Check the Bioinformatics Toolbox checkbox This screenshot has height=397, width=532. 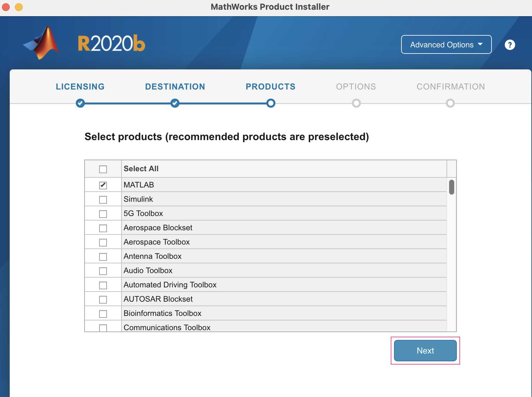[x=103, y=314]
